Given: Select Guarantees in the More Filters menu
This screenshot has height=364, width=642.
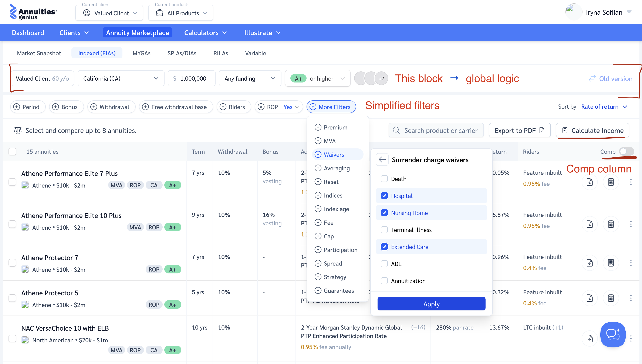Looking at the screenshot, I should pyautogui.click(x=338, y=290).
